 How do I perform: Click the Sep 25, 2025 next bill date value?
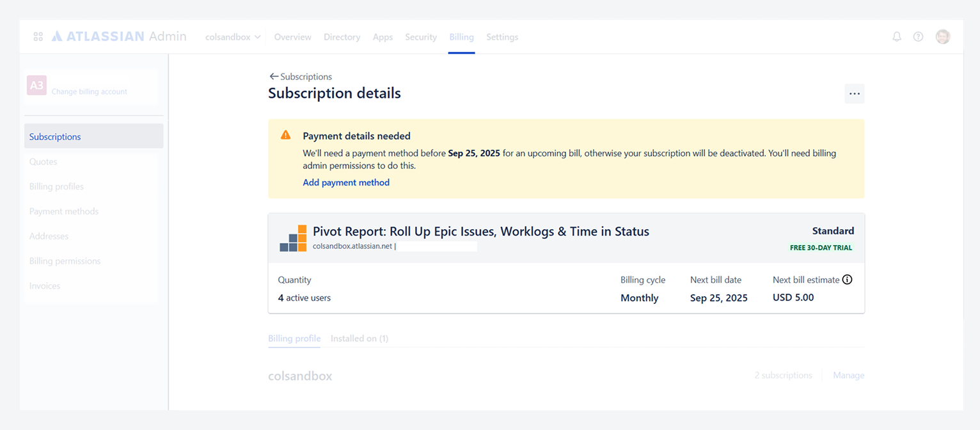tap(719, 298)
